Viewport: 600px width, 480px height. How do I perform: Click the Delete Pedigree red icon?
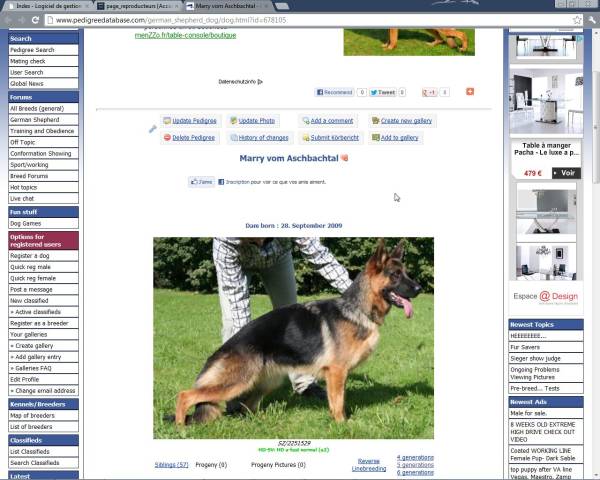pyautogui.click(x=167, y=138)
